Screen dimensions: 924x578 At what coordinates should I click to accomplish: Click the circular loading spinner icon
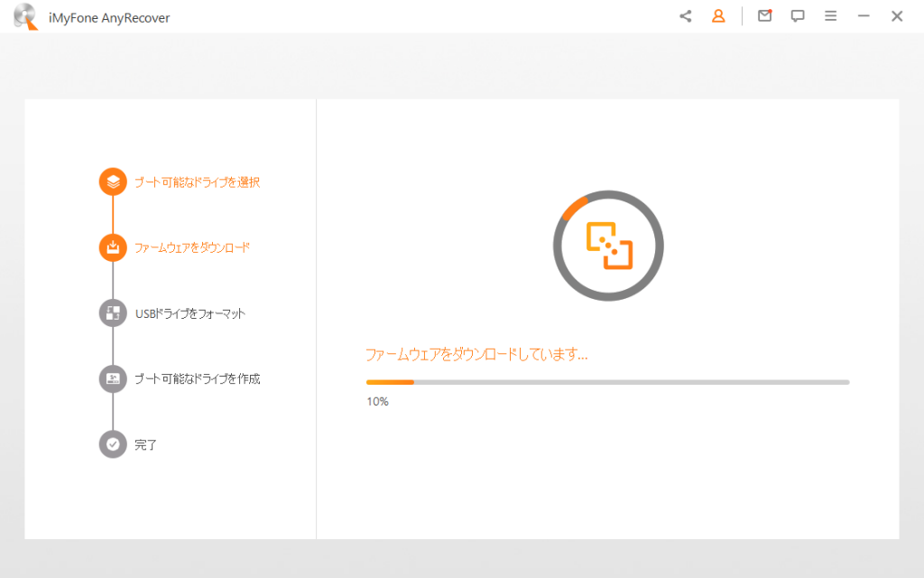608,246
